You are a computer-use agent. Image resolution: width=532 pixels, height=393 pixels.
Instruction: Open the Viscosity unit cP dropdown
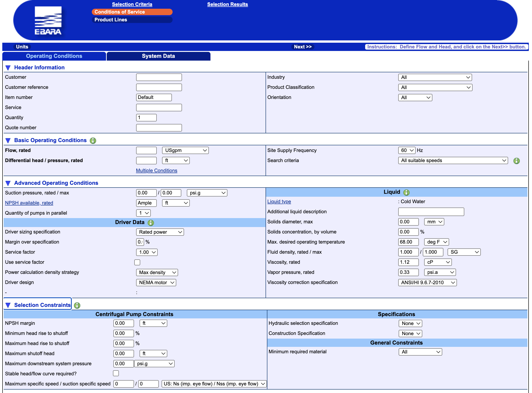(438, 262)
